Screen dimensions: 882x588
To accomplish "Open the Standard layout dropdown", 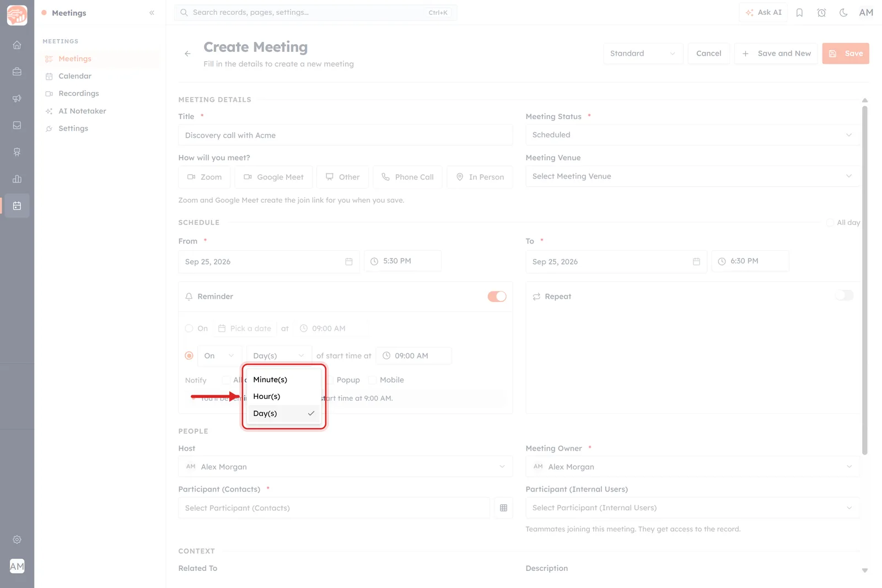I will pos(643,53).
